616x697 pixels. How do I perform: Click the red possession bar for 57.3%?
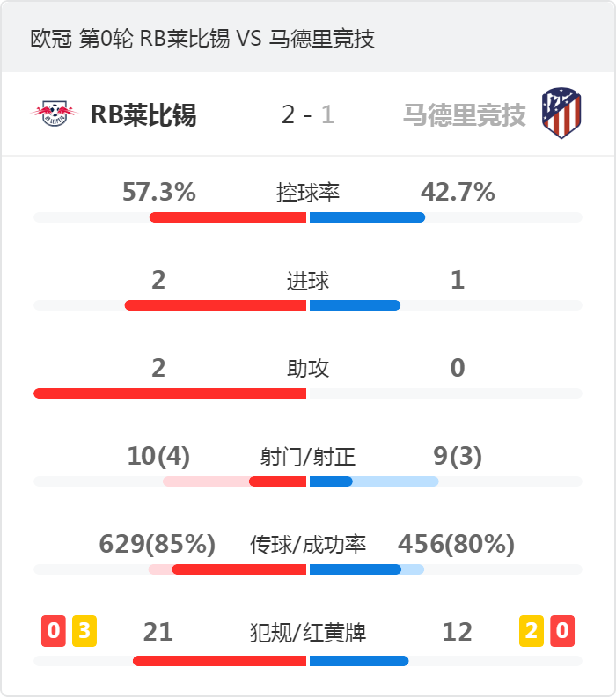pyautogui.click(x=228, y=217)
